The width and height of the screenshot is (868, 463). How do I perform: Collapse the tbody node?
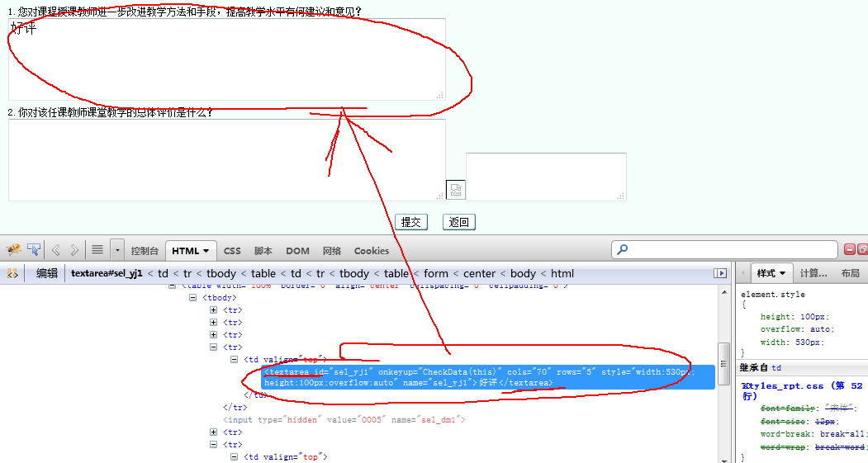192,298
